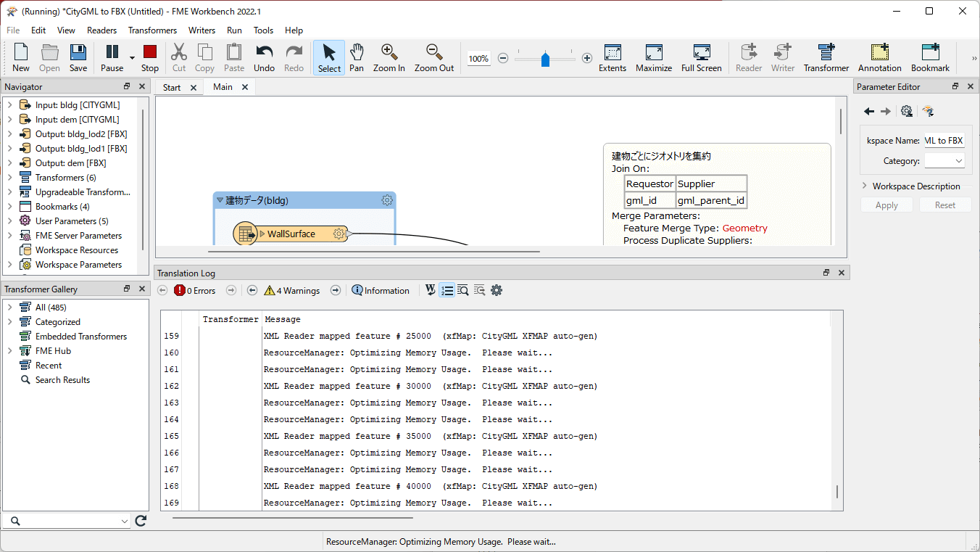Refresh the Transformer Gallery
The image size is (980, 552).
[141, 521]
